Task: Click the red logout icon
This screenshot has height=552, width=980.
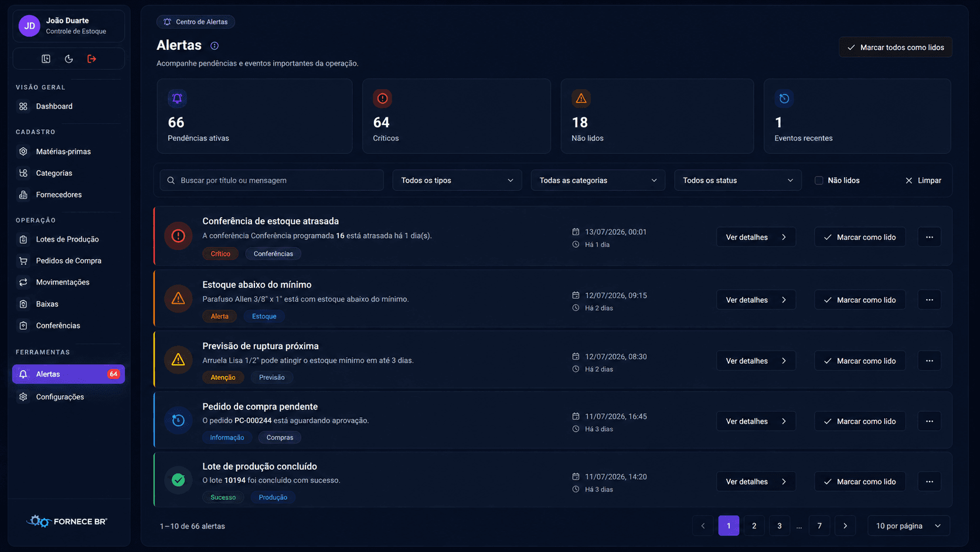Action: pos(91,59)
